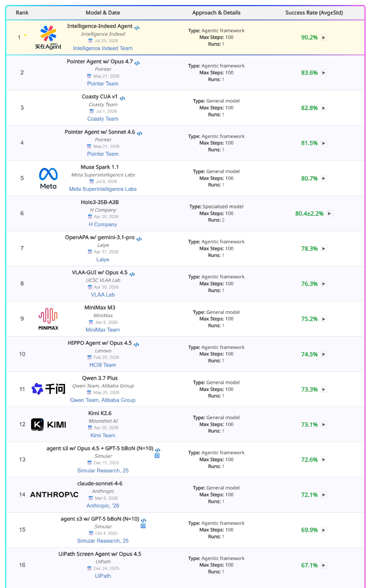Screen dimensions: 371x588
Task: Show details with arrow next to 80.7%
Action: coord(324,178)
